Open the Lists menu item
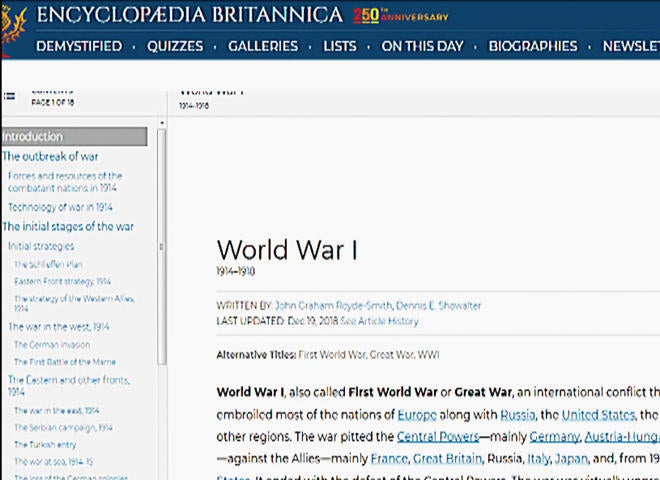Image resolution: width=660 pixels, height=480 pixels. click(340, 46)
